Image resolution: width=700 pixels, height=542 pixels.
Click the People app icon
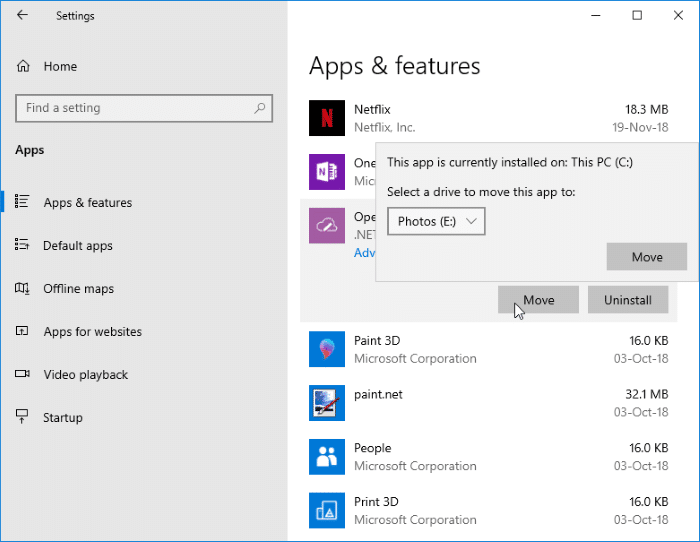[327, 457]
